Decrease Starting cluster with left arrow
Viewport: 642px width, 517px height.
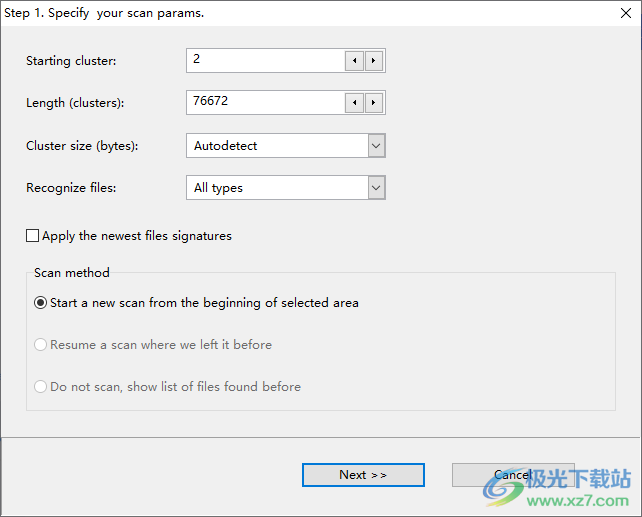click(x=355, y=61)
